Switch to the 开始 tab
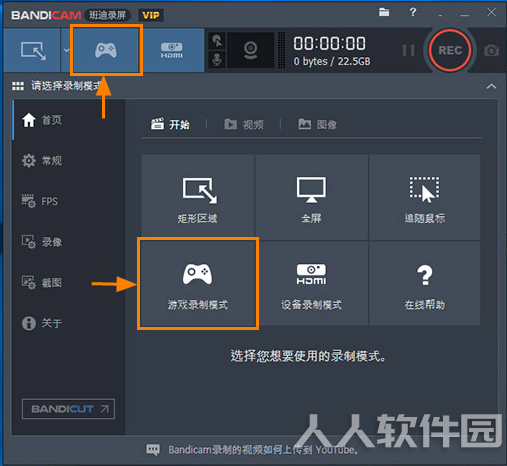Image resolution: width=507 pixels, height=466 pixels. tap(170, 124)
